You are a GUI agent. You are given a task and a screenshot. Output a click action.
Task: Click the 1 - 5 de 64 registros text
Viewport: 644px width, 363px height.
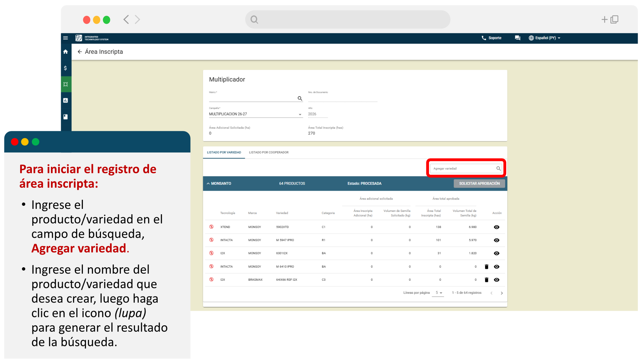(x=467, y=293)
